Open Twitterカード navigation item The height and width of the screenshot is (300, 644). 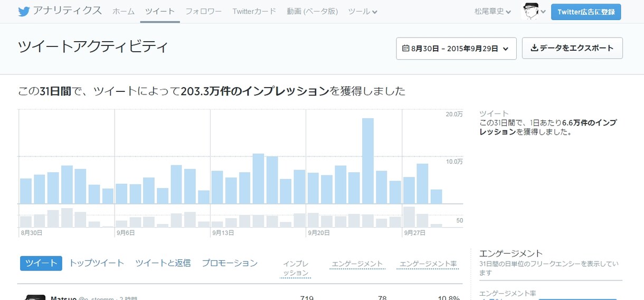[x=254, y=11]
